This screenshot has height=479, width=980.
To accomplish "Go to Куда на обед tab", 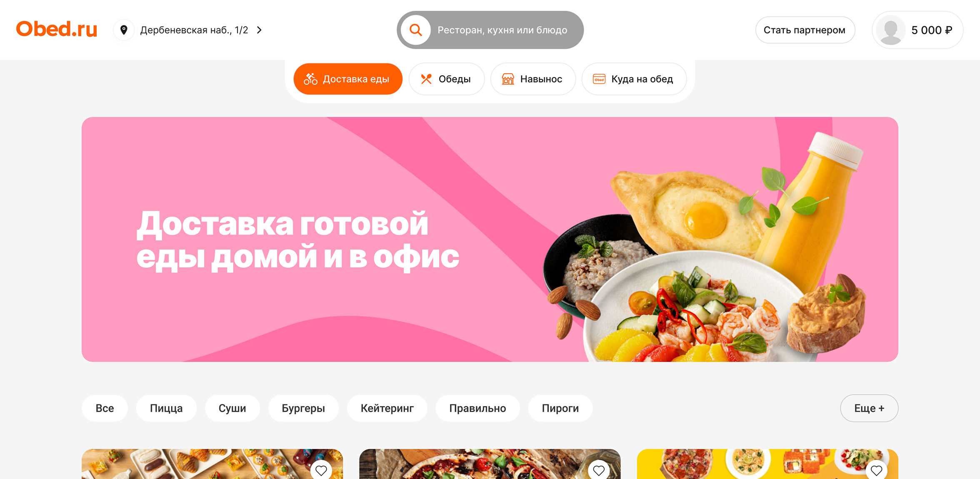I will [634, 79].
